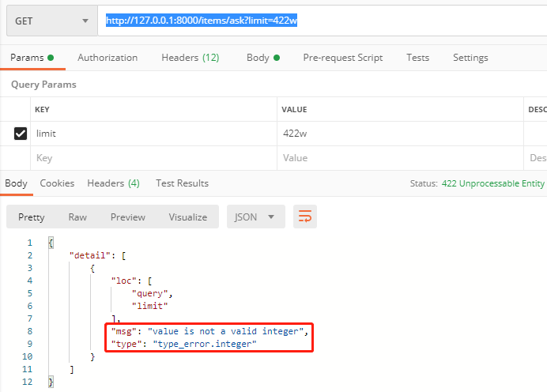This screenshot has width=547, height=392.
Task: Open the JSON format dropdown
Action: tap(255, 217)
